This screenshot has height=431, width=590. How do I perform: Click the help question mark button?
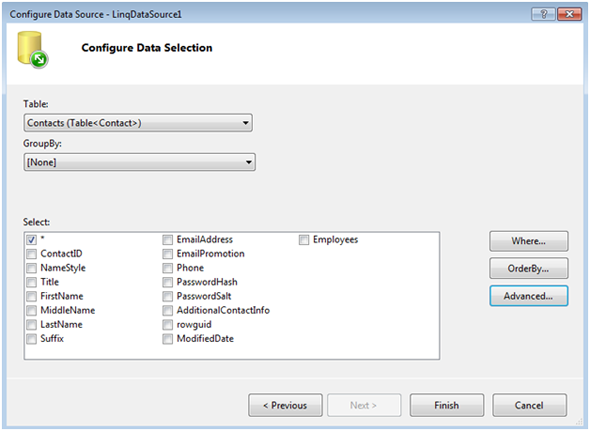(x=543, y=14)
